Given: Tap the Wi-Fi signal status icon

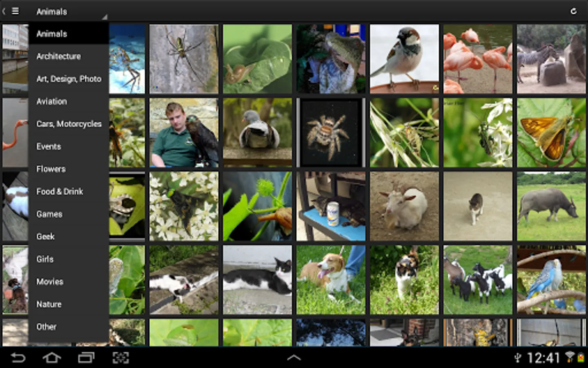Looking at the screenshot, I should tap(569, 357).
